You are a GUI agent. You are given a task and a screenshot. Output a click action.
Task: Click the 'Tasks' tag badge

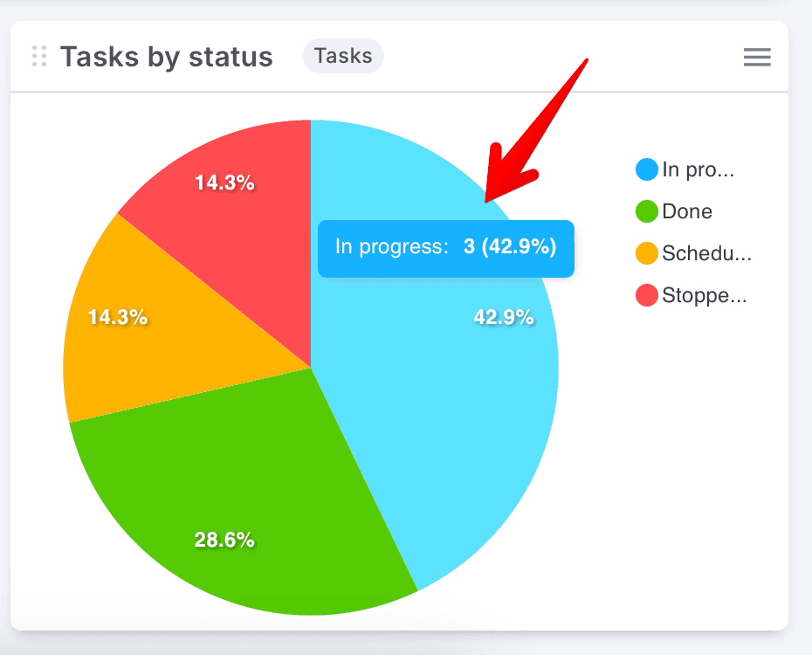pos(343,57)
